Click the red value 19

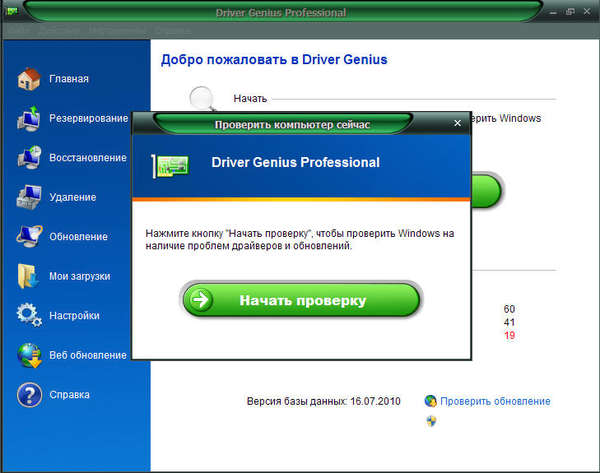point(509,336)
